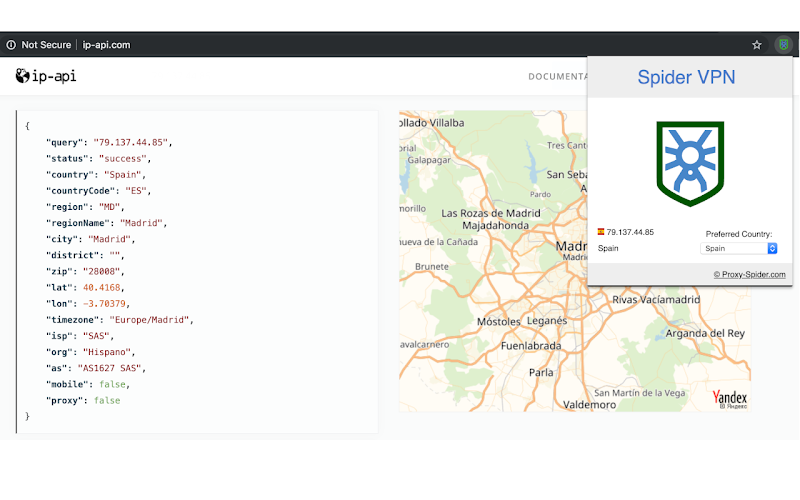Click the "regionName" Madrid value

click(x=141, y=223)
